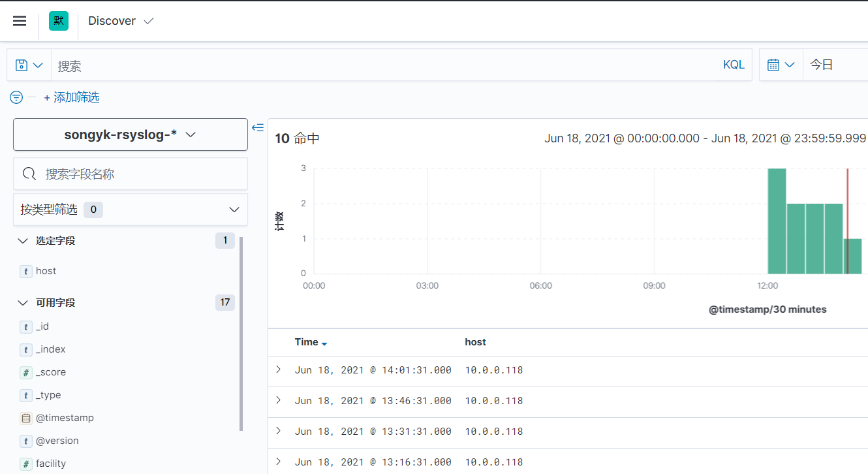Click the shortest histogram bar with count 1
Screen dimensions: 868x474
[x=853, y=257]
